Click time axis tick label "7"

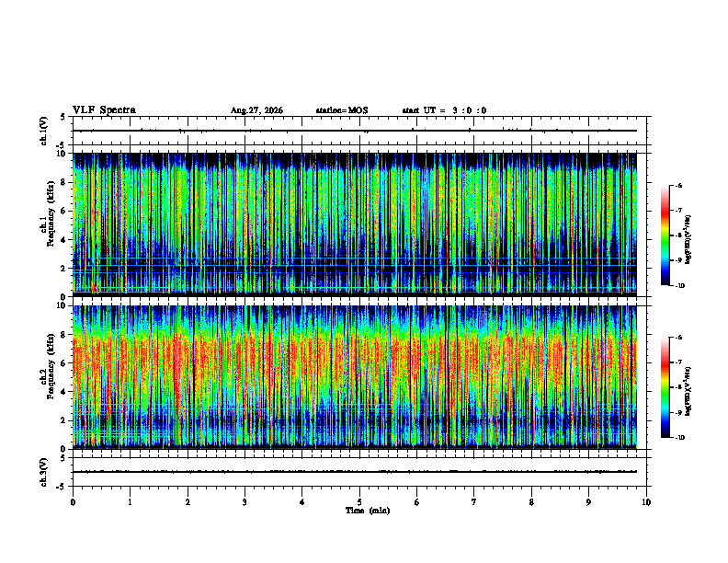tap(474, 502)
